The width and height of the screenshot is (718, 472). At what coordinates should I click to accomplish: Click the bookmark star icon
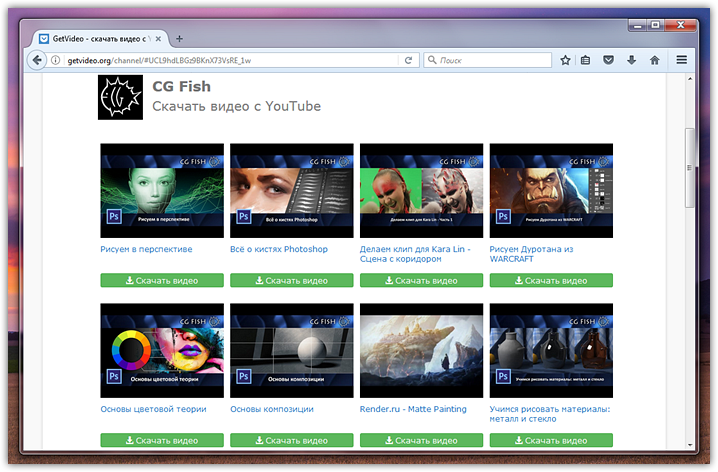pos(566,60)
